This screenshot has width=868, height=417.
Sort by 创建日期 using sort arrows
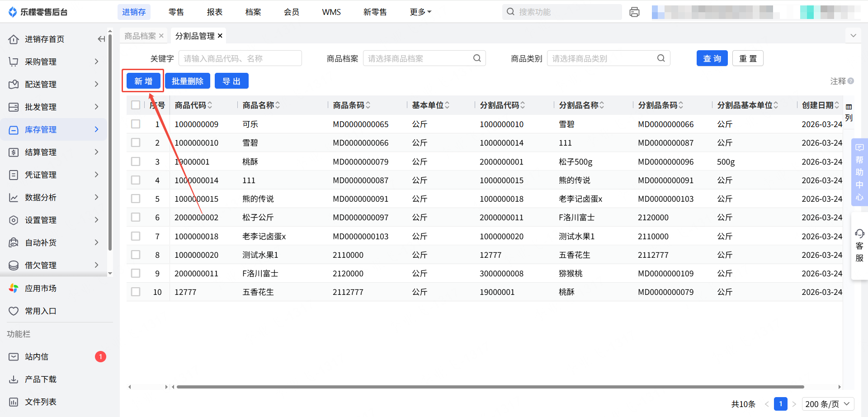[837, 105]
